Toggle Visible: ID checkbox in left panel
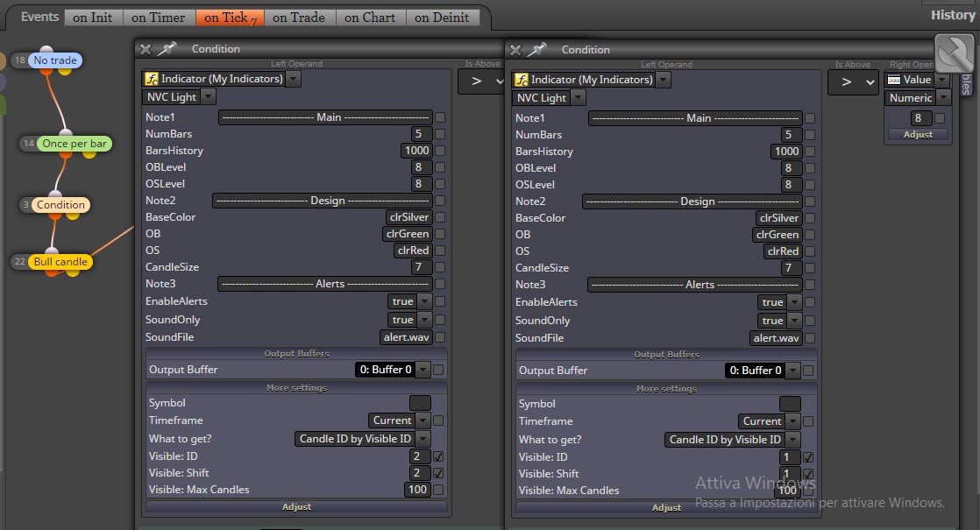980x530 pixels. coord(438,456)
